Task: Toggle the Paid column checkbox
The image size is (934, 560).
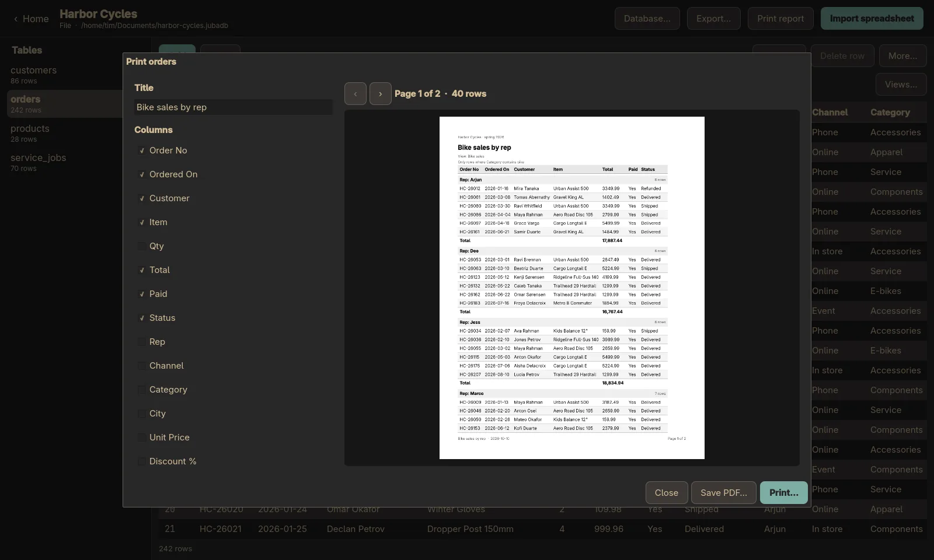Action: (x=142, y=294)
